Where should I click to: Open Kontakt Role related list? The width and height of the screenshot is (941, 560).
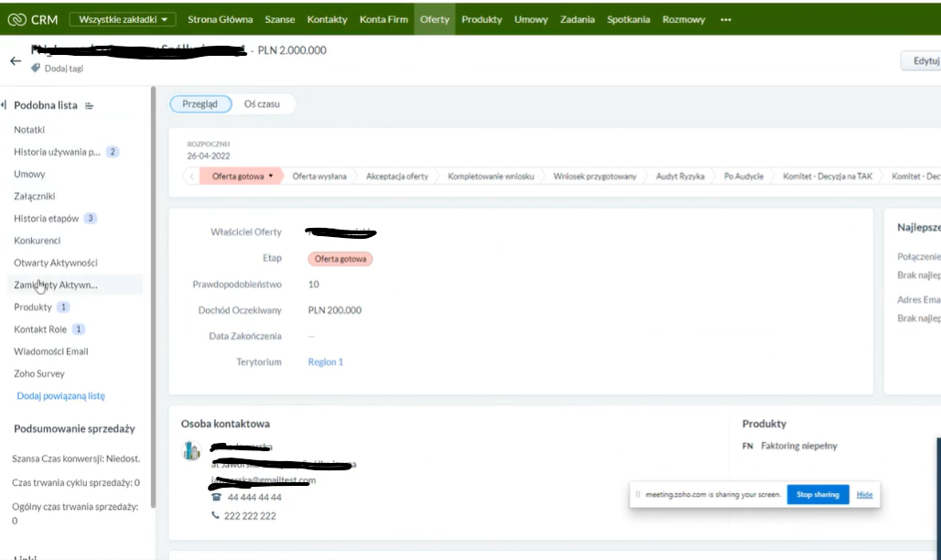click(40, 329)
